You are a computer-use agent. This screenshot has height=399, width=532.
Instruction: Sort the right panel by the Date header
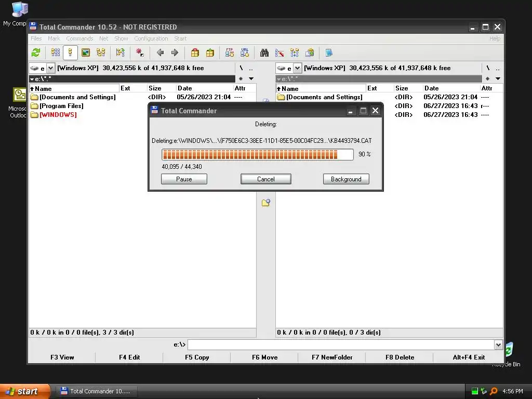coord(451,88)
